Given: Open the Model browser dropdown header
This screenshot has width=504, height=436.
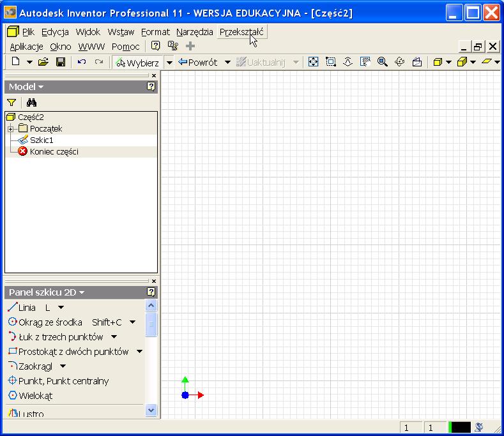Looking at the screenshot, I should tap(26, 87).
